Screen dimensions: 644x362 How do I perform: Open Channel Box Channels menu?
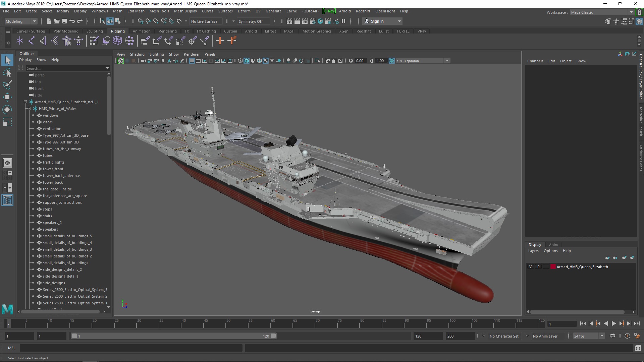[535, 61]
